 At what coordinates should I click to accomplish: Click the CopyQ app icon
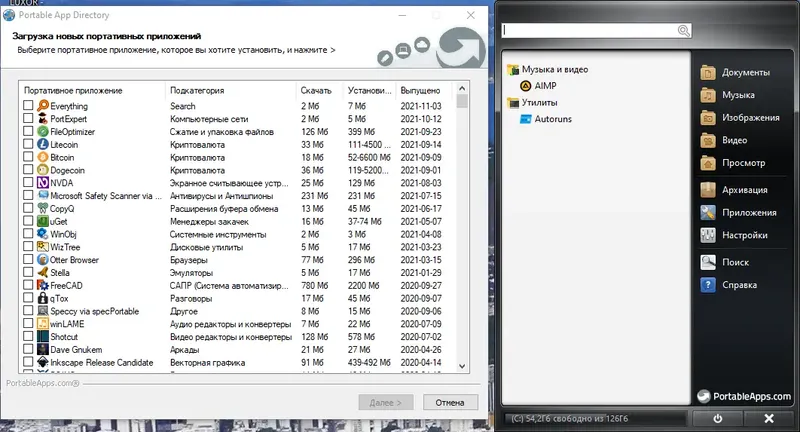point(43,208)
